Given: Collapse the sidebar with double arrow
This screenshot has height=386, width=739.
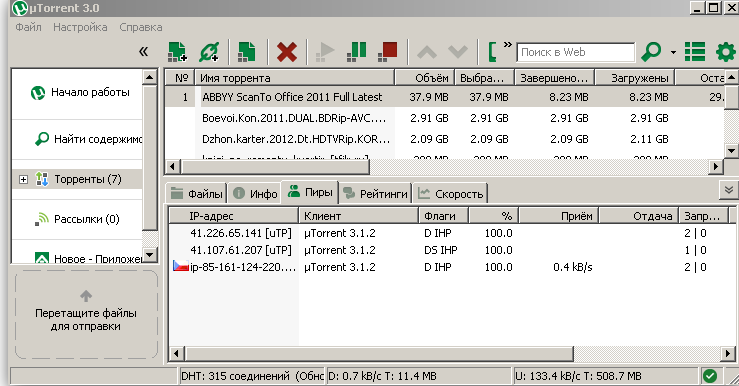Looking at the screenshot, I should click(x=143, y=51).
